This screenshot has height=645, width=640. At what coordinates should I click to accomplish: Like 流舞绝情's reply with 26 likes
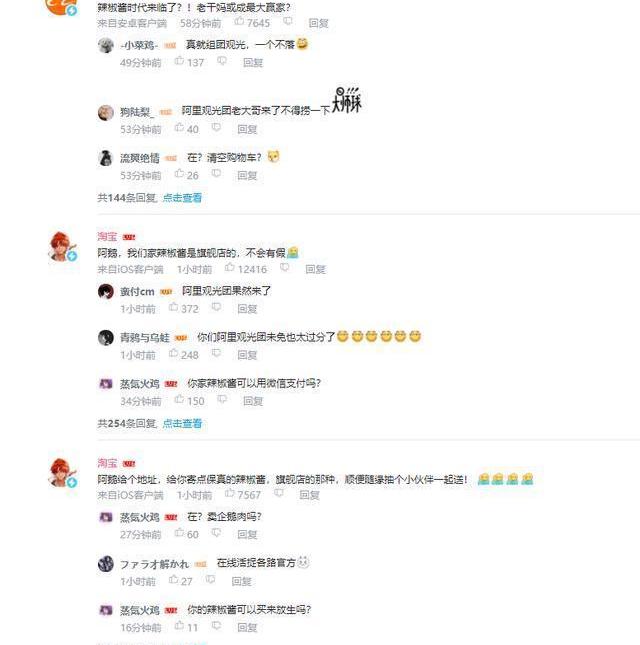click(x=179, y=174)
